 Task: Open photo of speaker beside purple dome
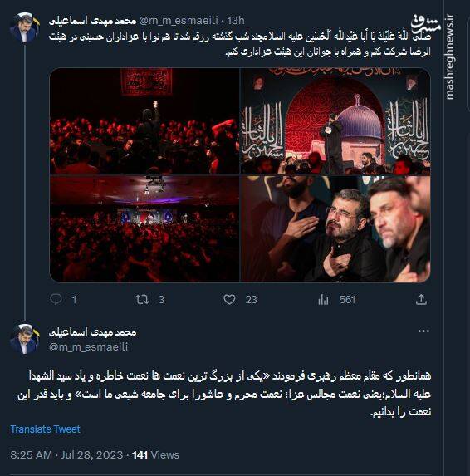pyautogui.click(x=335, y=121)
